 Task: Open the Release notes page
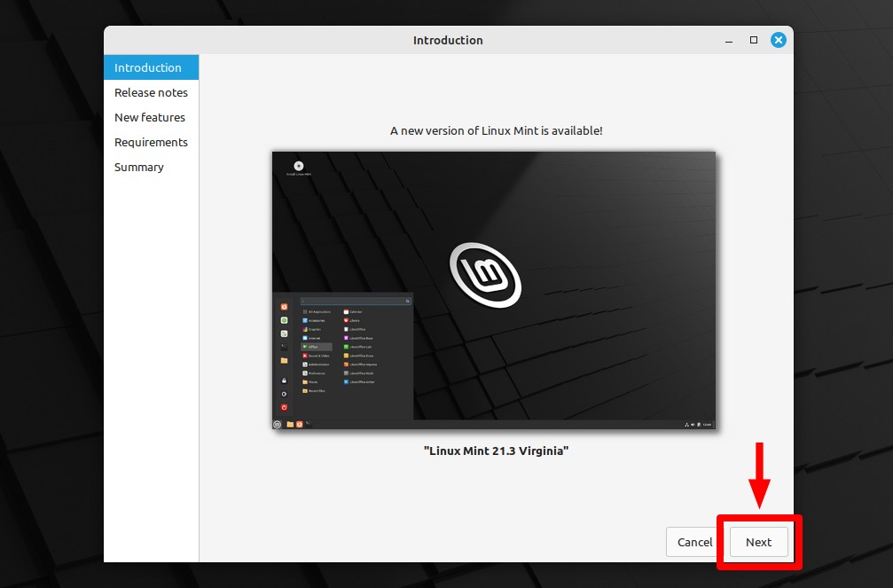(151, 92)
